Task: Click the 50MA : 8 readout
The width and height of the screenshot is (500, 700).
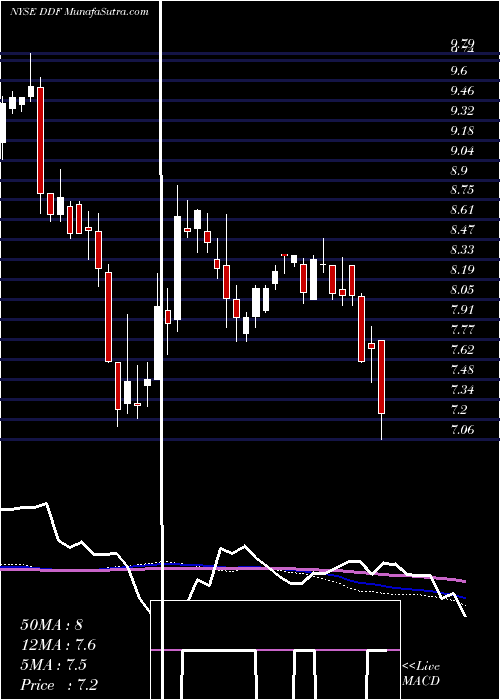Action: point(51,625)
